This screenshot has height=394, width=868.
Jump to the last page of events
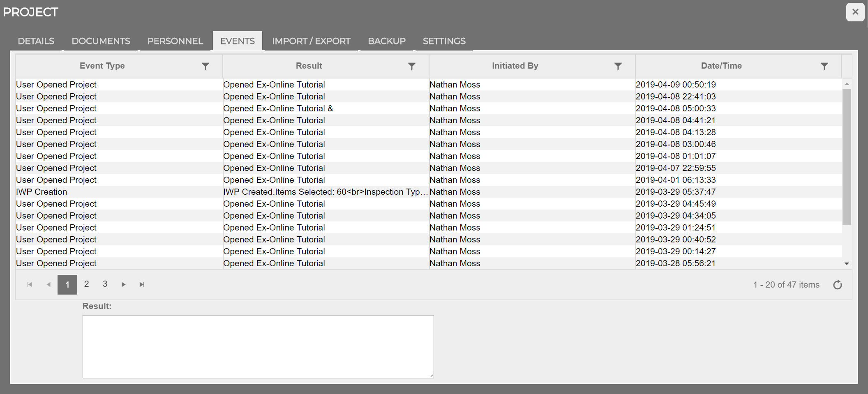coord(142,284)
